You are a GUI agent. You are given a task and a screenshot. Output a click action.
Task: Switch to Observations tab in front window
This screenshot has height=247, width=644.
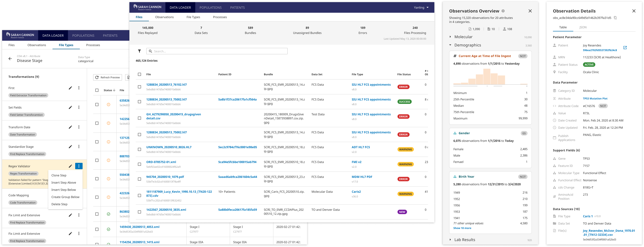click(164, 17)
